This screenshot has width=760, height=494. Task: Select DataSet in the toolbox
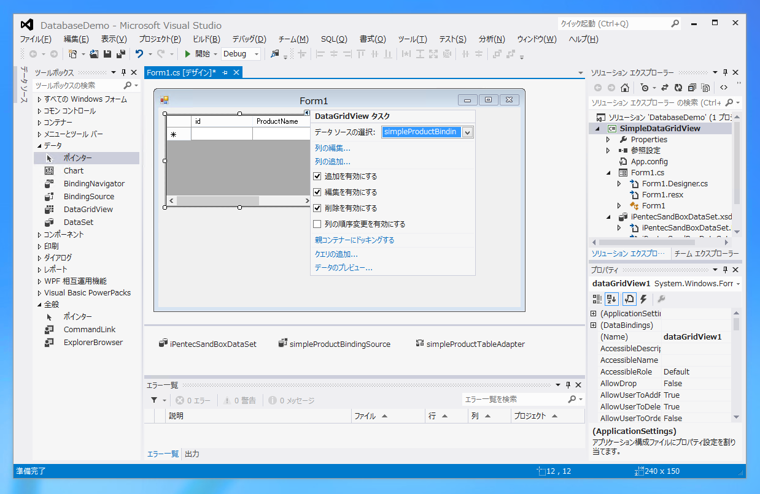click(x=78, y=222)
